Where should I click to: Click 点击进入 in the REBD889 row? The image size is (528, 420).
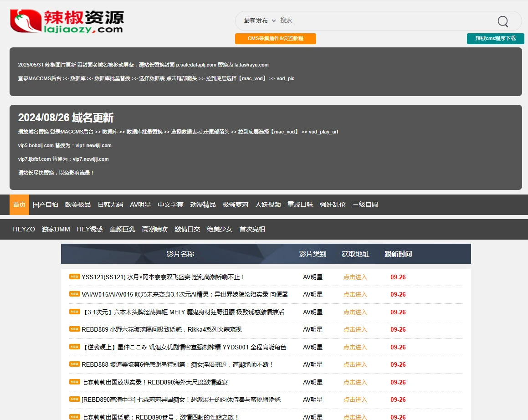(x=355, y=329)
